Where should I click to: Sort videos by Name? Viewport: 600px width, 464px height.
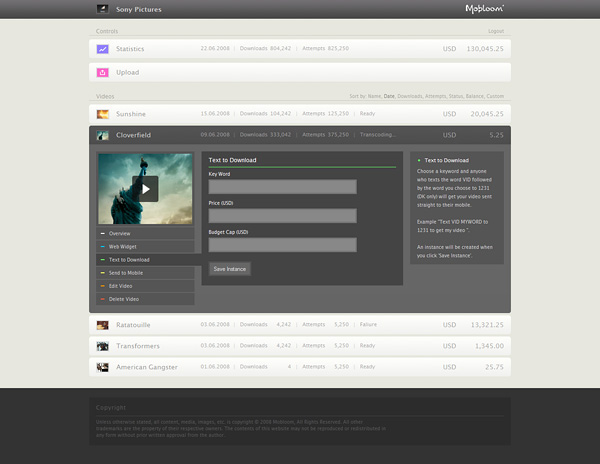pos(374,96)
